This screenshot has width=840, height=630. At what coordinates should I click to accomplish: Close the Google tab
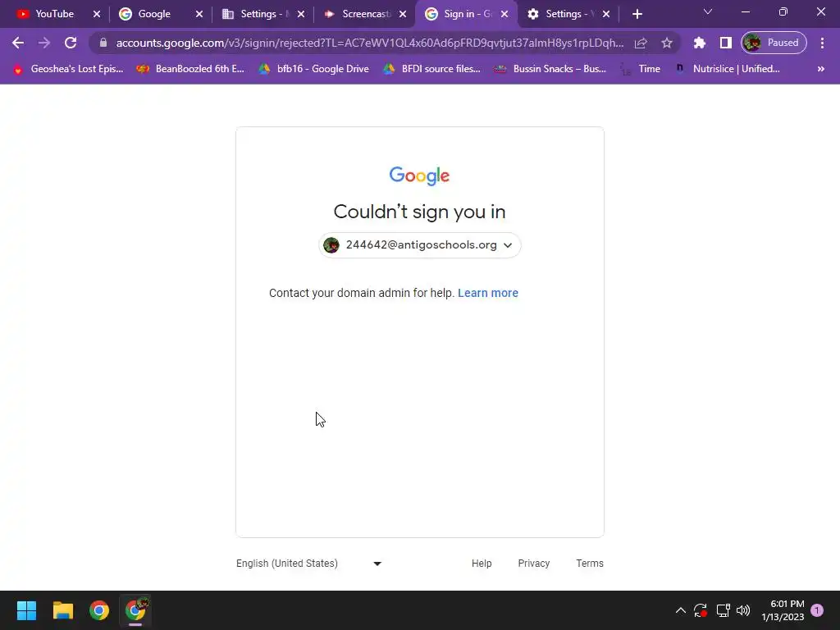pos(199,14)
